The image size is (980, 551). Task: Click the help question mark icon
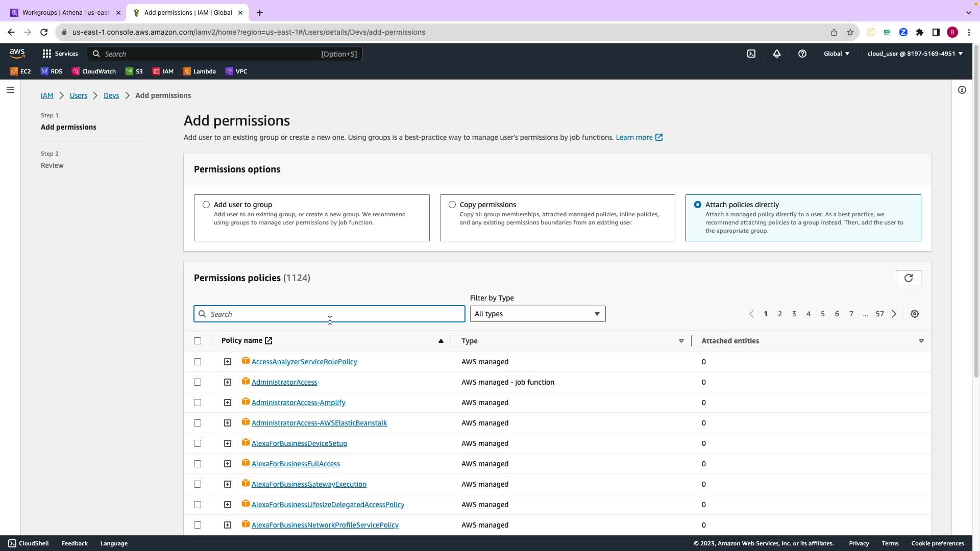click(802, 54)
